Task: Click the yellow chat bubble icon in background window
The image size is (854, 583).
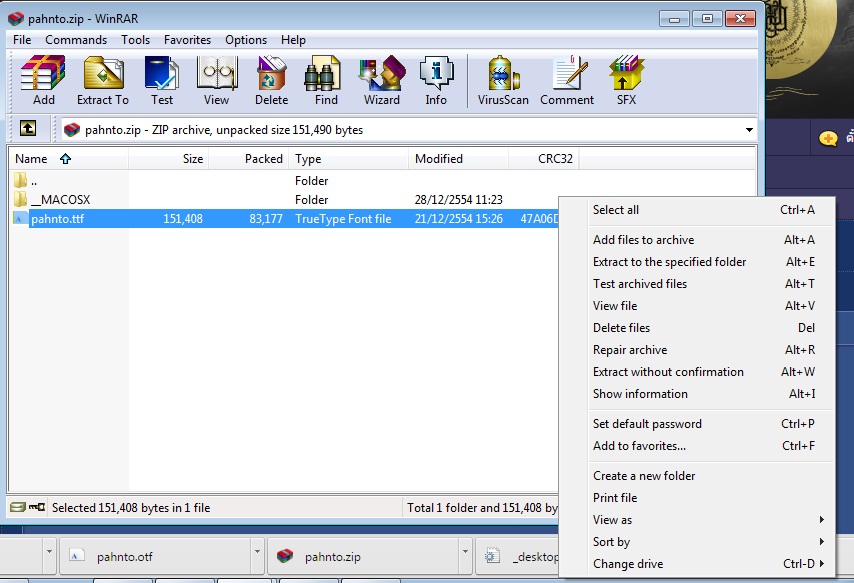Action: (828, 138)
